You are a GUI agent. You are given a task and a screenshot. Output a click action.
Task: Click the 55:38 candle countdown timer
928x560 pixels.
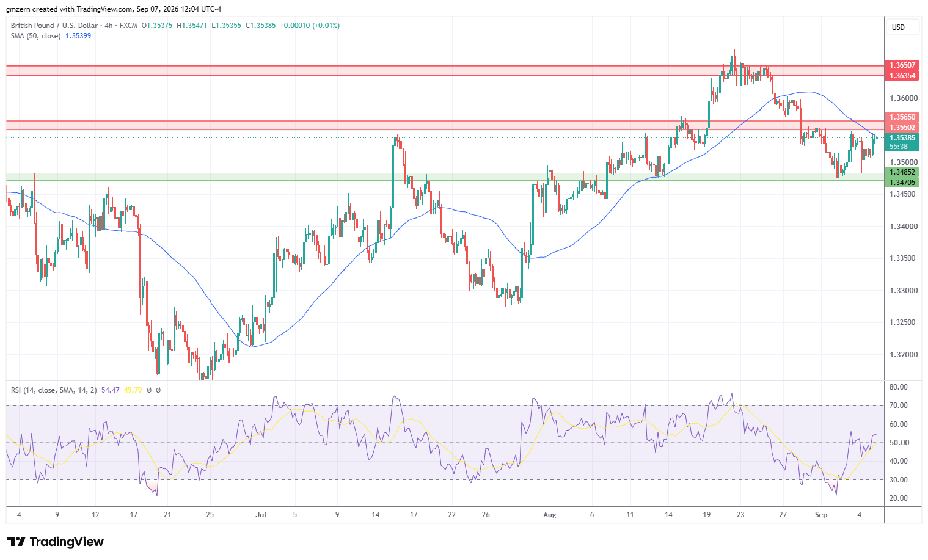pyautogui.click(x=898, y=147)
